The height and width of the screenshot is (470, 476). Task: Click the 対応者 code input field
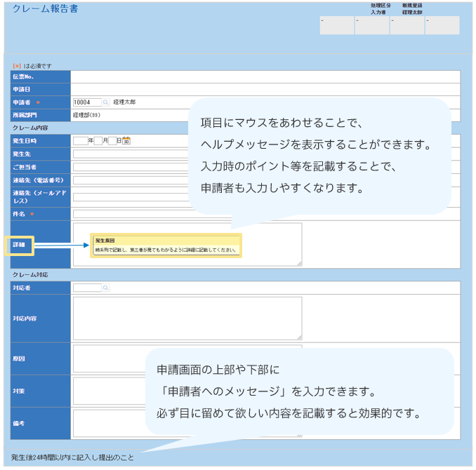[x=87, y=288]
